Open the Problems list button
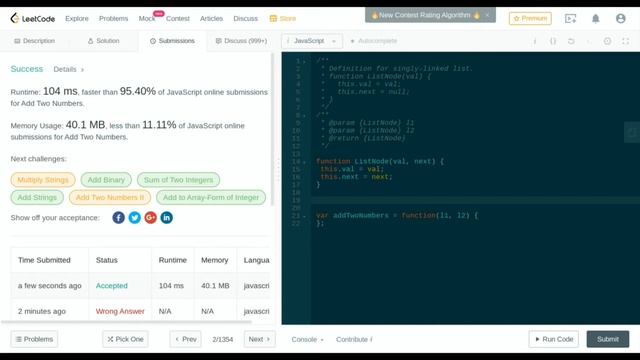This screenshot has height=360, width=640. 34,339
